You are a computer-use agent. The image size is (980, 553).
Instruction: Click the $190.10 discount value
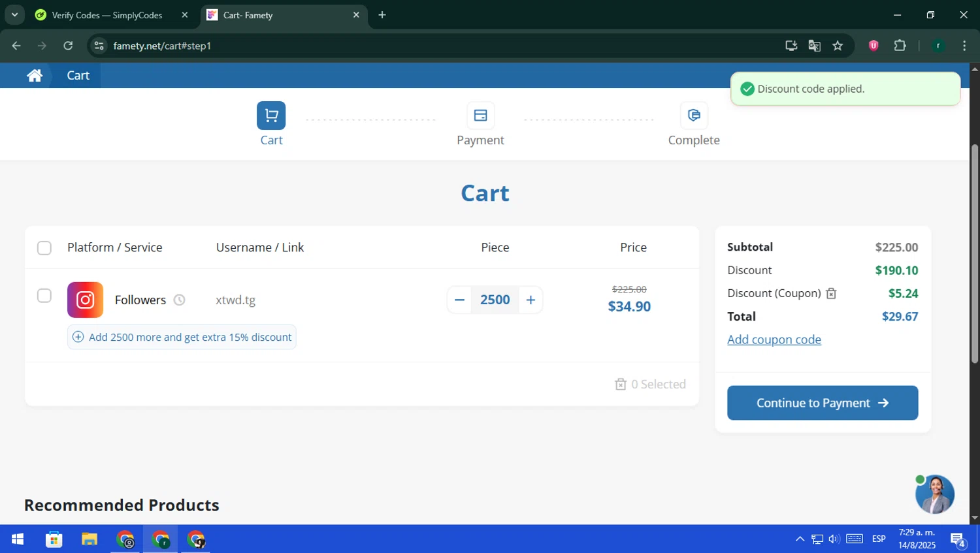click(x=896, y=270)
